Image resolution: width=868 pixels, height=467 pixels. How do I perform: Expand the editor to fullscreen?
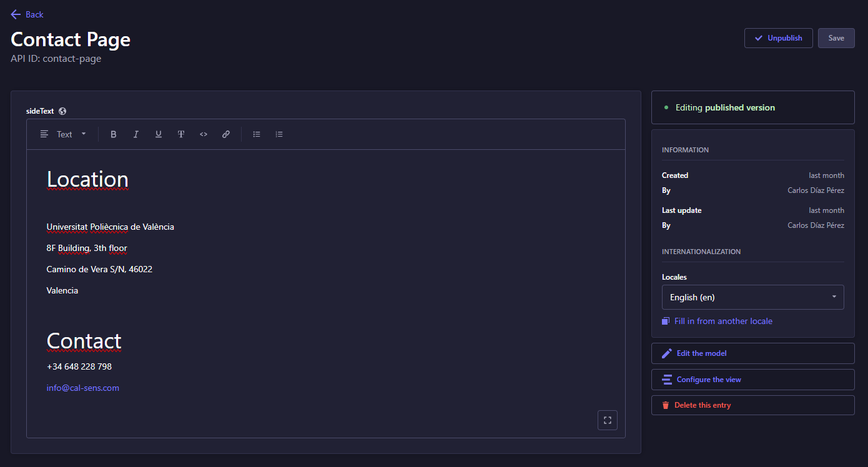607,420
